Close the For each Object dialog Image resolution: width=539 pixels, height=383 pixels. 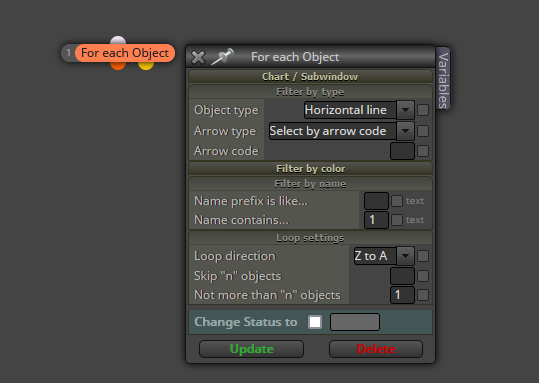point(198,57)
